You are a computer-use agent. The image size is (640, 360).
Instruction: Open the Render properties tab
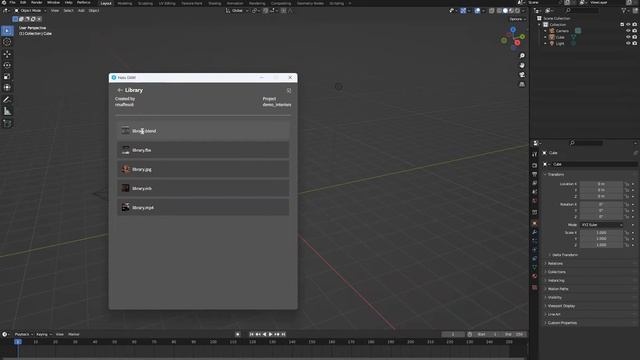[x=535, y=165]
